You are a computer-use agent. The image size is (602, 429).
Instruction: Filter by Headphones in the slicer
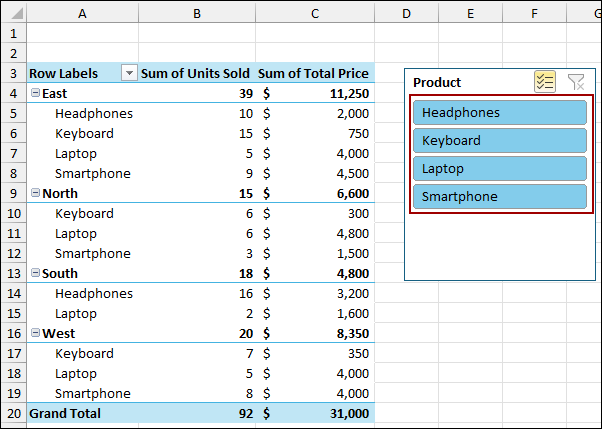499,113
